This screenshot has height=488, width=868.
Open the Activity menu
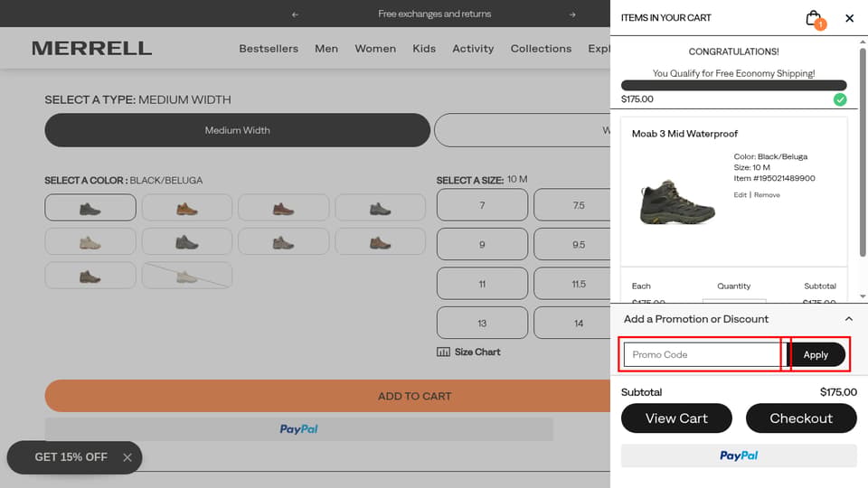[x=473, y=49]
